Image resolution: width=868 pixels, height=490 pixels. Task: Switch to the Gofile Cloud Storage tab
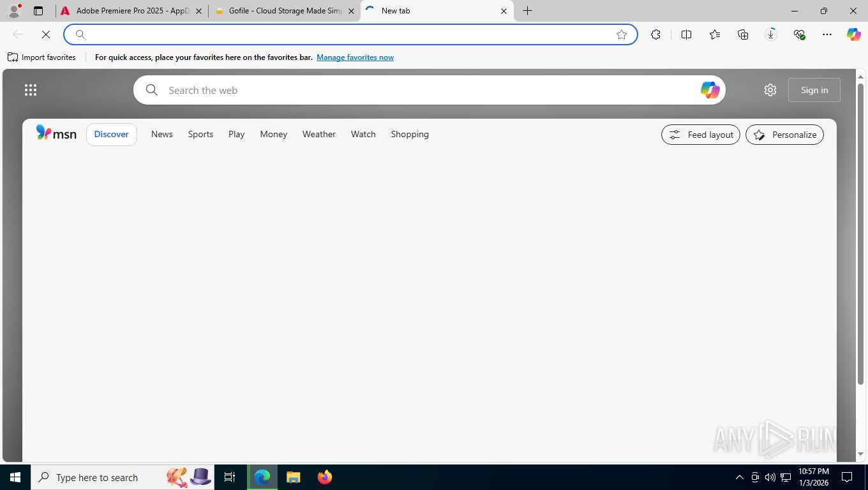click(284, 11)
